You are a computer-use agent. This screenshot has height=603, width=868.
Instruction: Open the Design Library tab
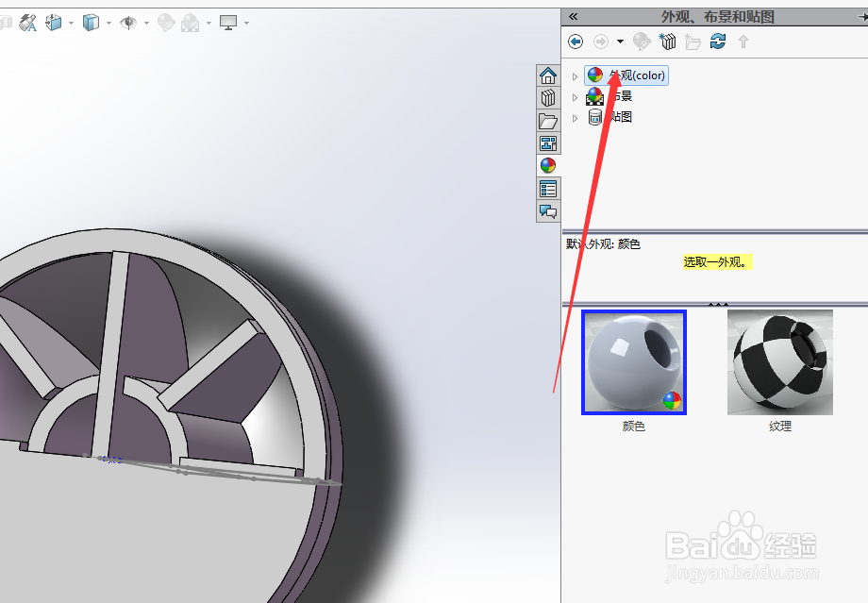click(x=548, y=98)
